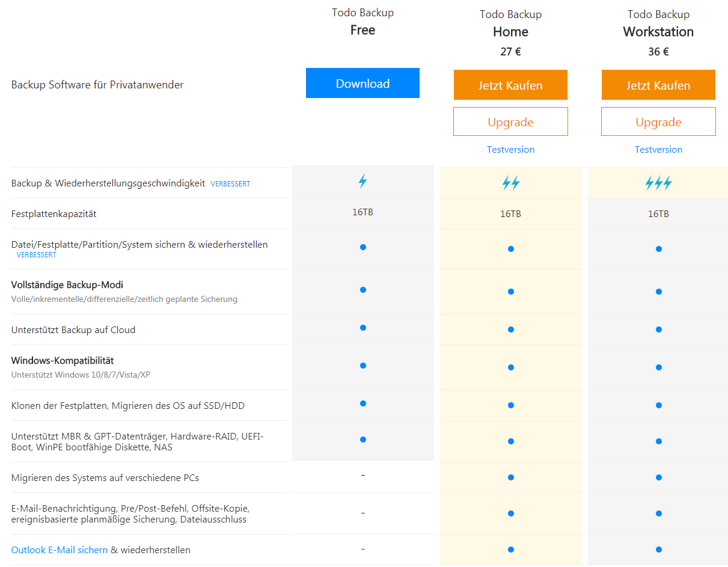Click the single lightning bolt speed icon
Screen dimensions: 728x567
click(362, 181)
